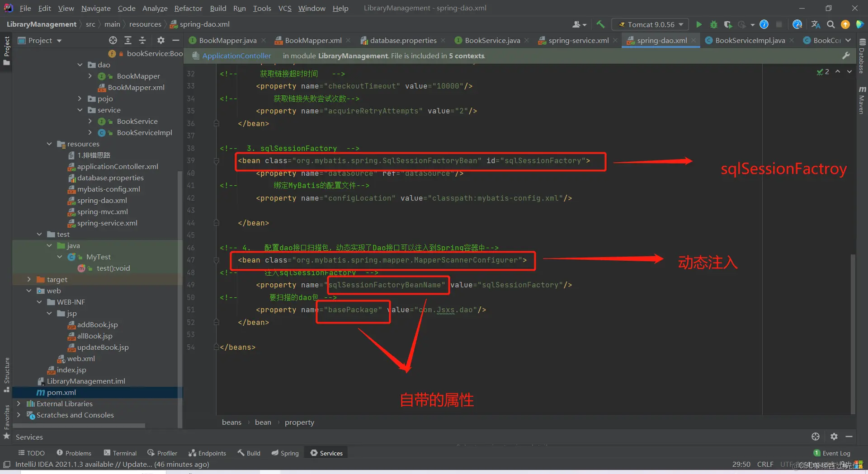Toggle fold at line 39 bean

[x=216, y=161]
